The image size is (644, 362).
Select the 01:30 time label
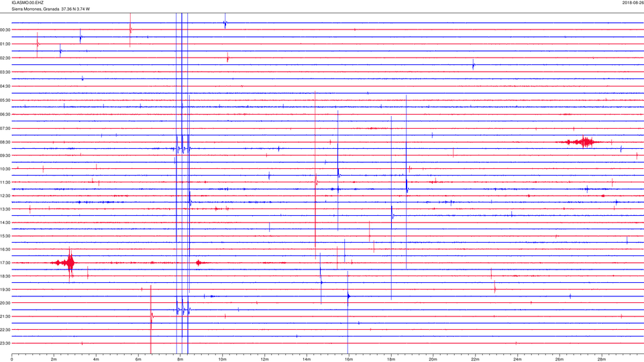[5, 44]
